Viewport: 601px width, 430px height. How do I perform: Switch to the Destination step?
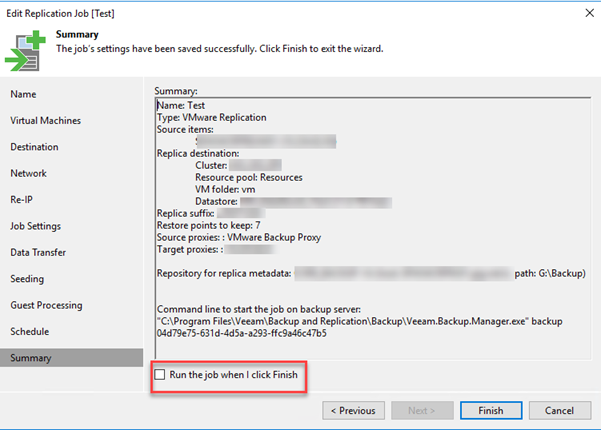click(x=34, y=147)
